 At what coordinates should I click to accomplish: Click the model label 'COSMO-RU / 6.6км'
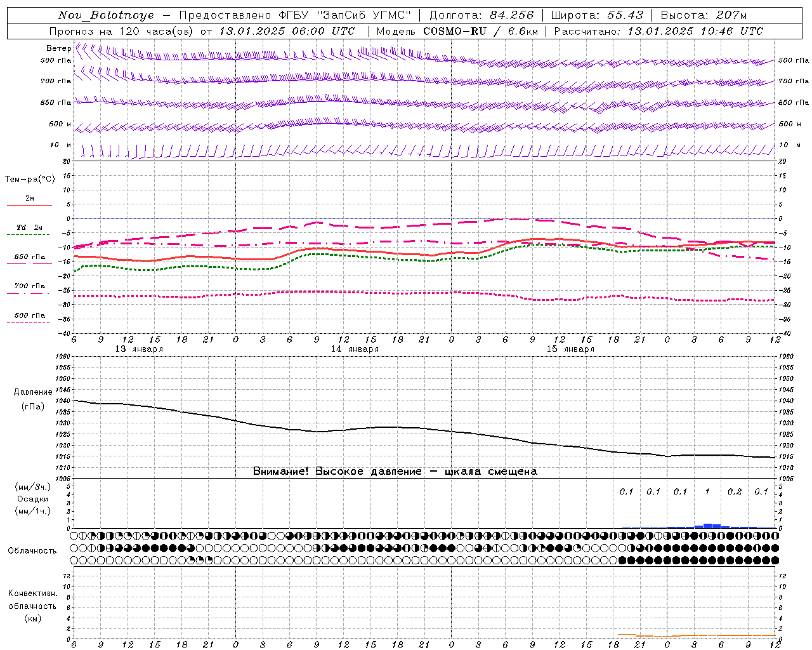480,31
